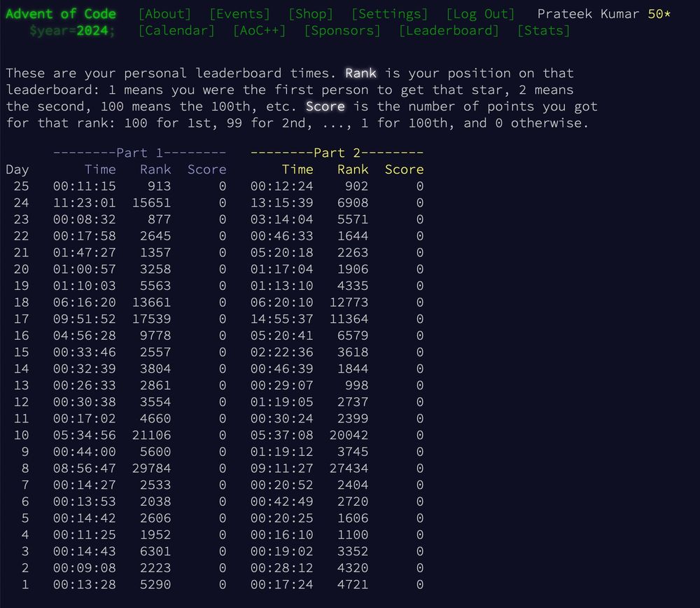
Task: Open the Settings page
Action: pyautogui.click(x=389, y=13)
